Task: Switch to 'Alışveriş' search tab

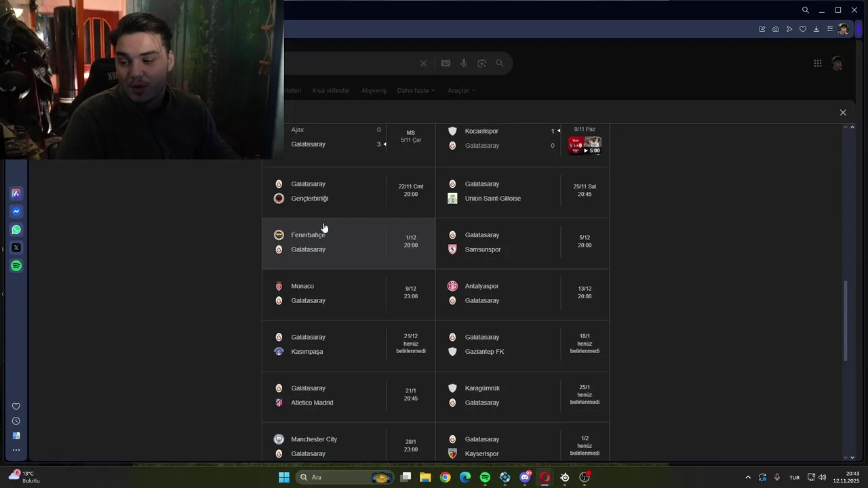Action: coord(374,90)
